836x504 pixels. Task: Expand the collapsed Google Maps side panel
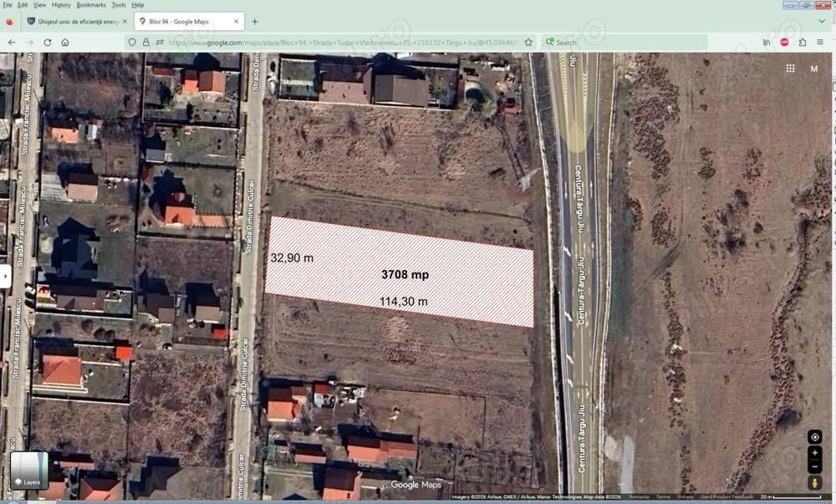coord(5,276)
